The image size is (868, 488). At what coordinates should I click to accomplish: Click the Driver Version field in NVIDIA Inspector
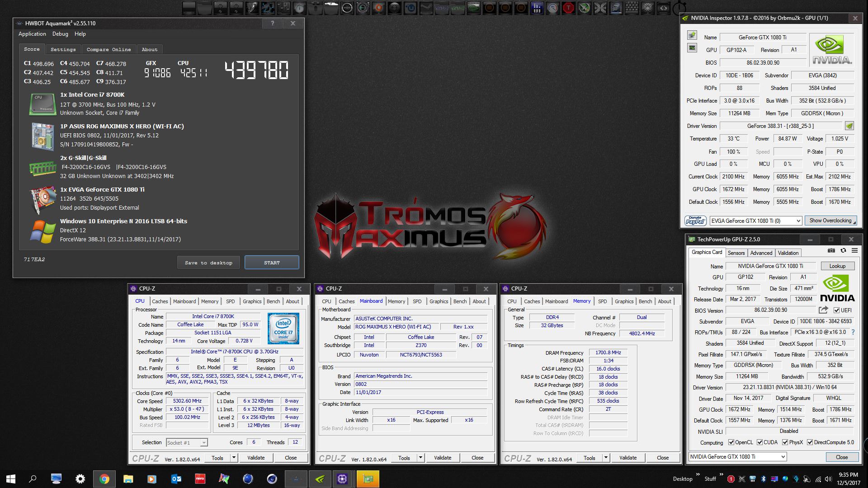[x=780, y=126]
